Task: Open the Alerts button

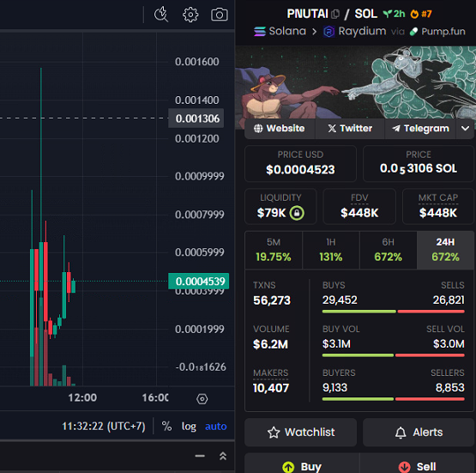Action: coord(419,432)
